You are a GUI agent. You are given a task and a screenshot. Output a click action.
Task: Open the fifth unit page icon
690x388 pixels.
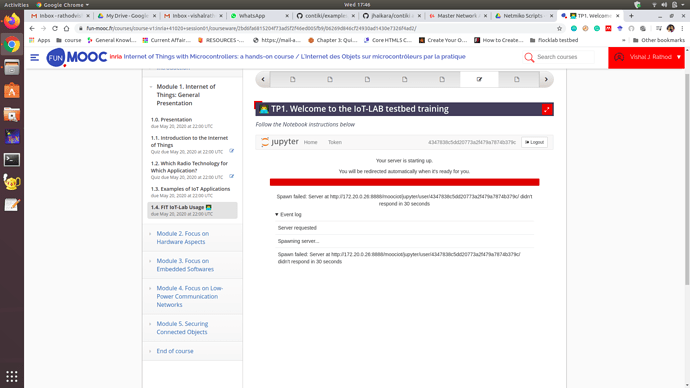pyautogui.click(x=442, y=80)
